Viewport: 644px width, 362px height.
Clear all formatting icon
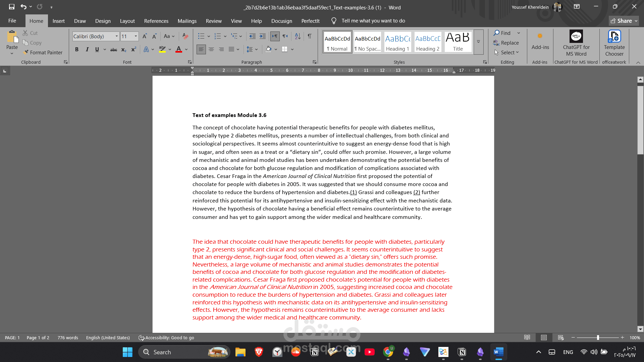(x=185, y=36)
